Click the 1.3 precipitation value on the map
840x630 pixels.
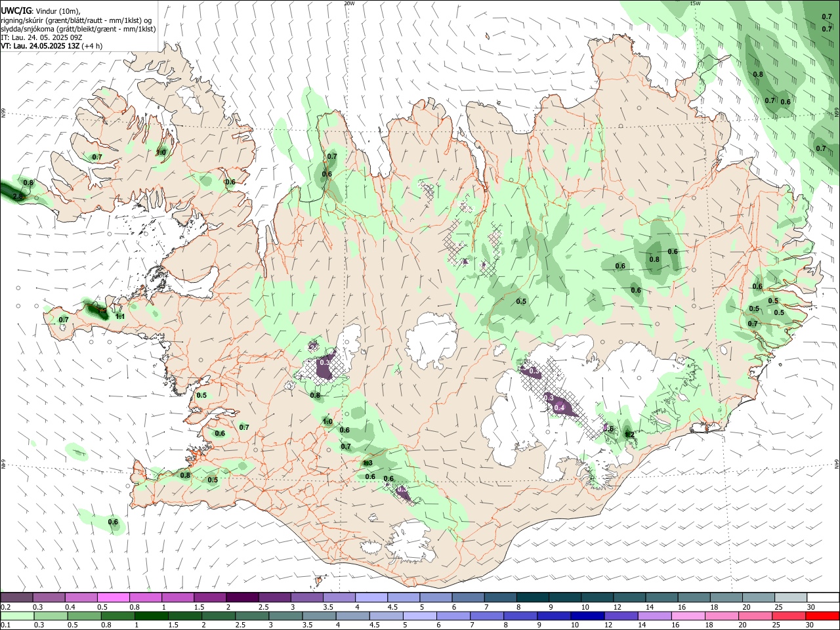tap(367, 463)
